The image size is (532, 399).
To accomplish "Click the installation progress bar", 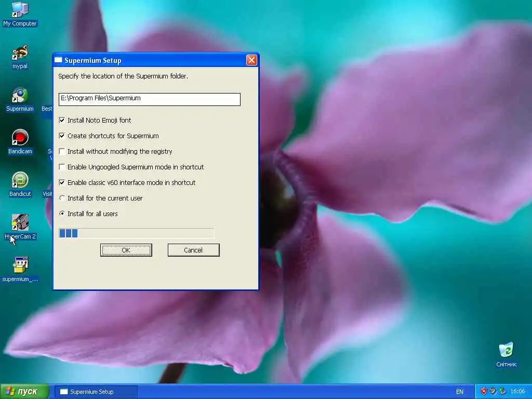I will 137,233.
